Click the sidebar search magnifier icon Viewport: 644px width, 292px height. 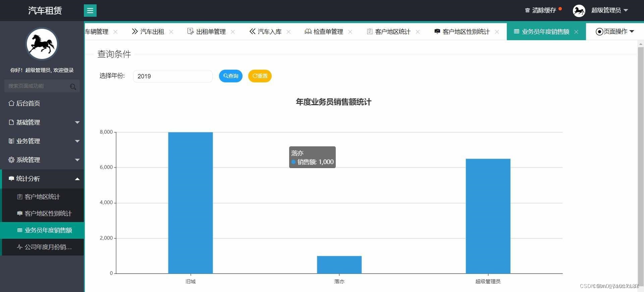click(73, 87)
